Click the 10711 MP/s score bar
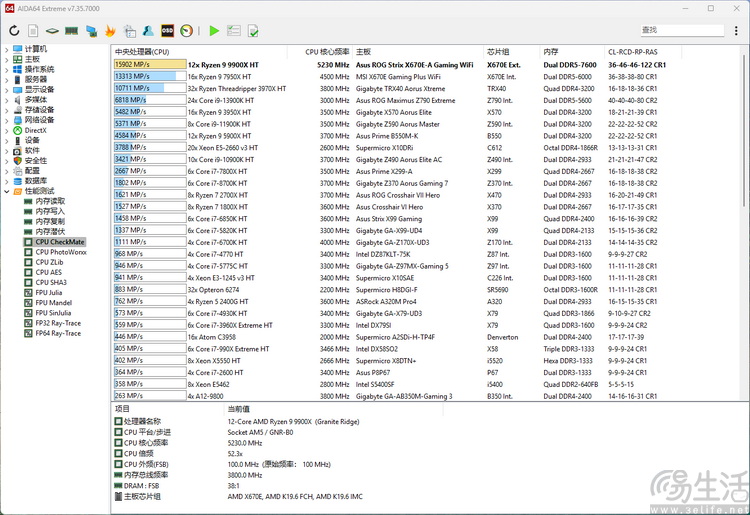750x515 pixels. tap(150, 88)
